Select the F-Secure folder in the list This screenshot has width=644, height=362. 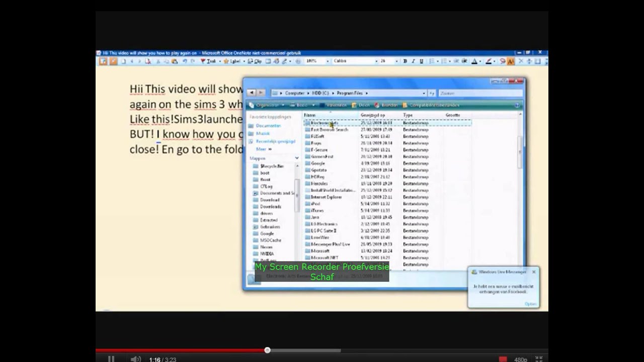pyautogui.click(x=319, y=150)
